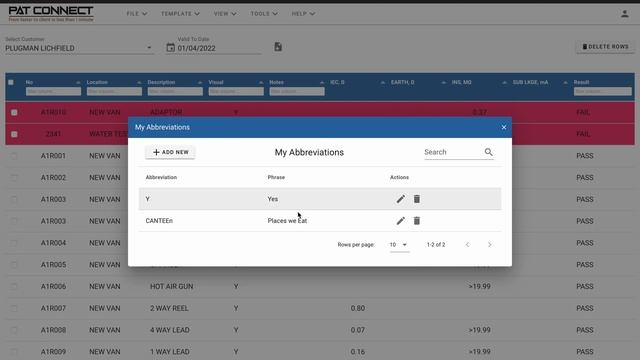
Task: Open the calendar date picker icon
Action: coord(170,48)
